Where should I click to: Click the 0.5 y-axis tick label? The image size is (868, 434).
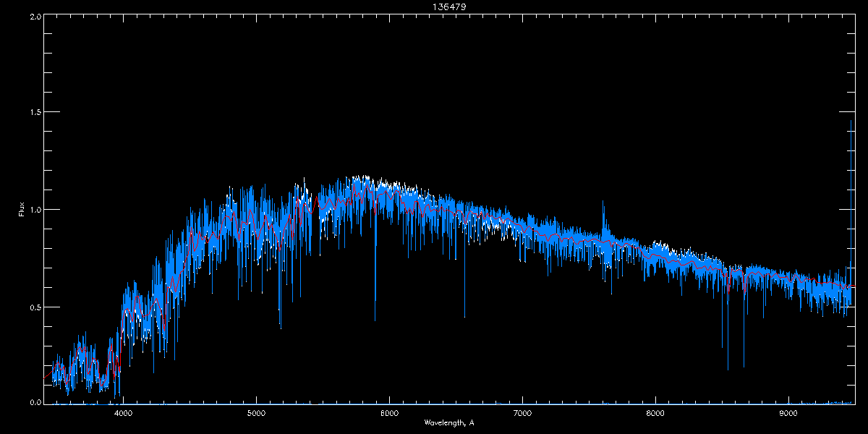tap(34, 307)
